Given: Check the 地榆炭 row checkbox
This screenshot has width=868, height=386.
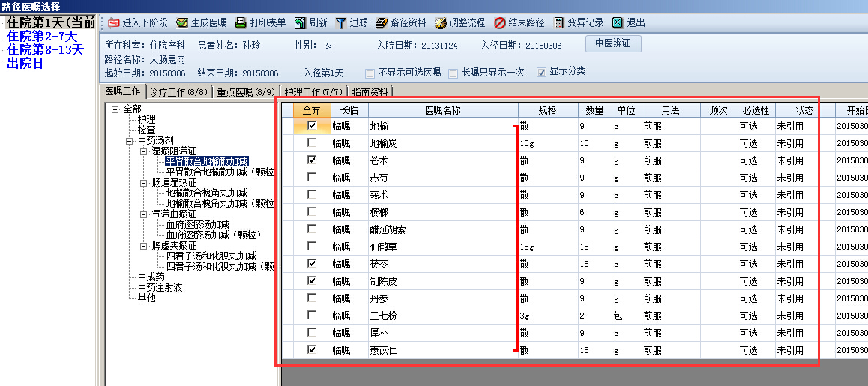Looking at the screenshot, I should pos(313,143).
